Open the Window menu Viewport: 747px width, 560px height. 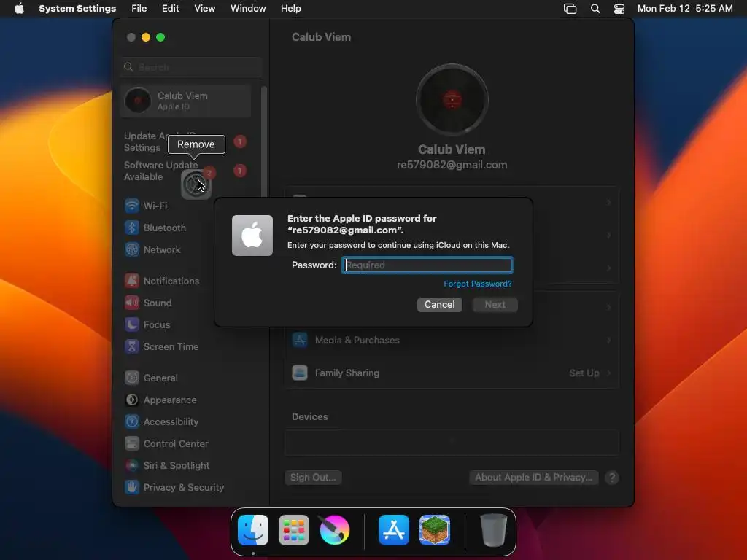[x=248, y=9]
